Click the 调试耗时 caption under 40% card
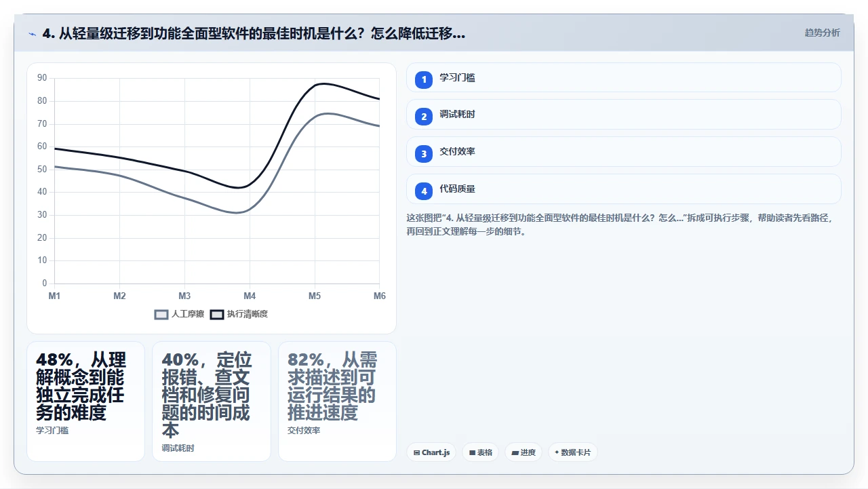868x489 pixels. click(178, 448)
